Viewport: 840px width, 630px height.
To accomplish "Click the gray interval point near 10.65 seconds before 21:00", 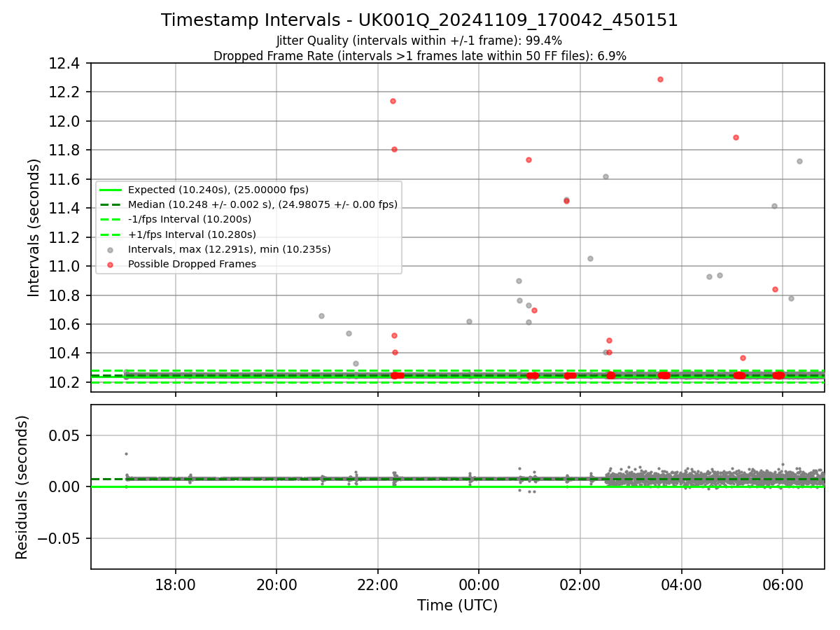I will (x=321, y=316).
